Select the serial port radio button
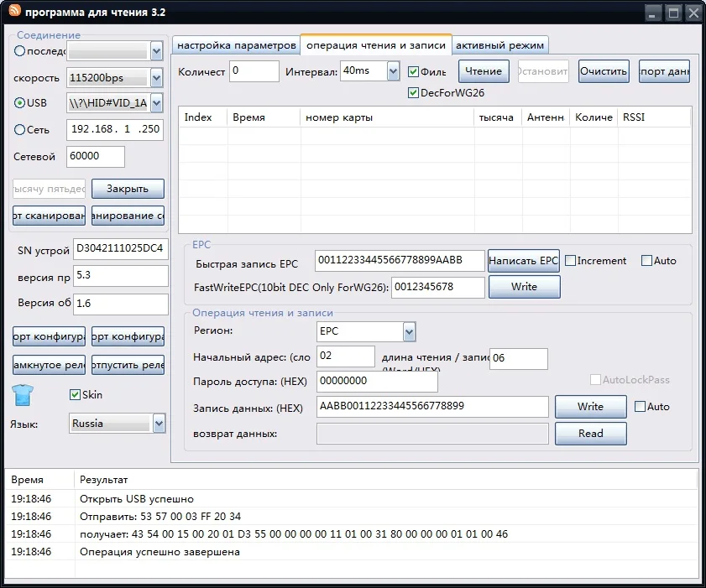Viewport: 706px width, 588px height. click(19, 51)
